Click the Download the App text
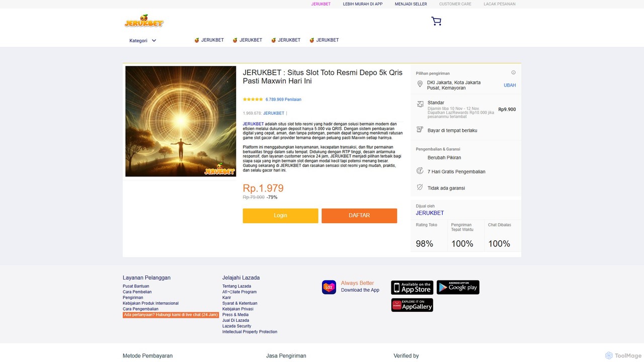Screen dimensions: 644x362 point(360,290)
